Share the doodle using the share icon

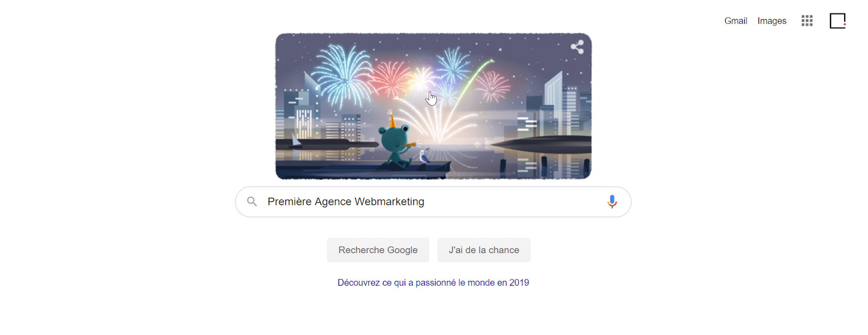point(577,47)
